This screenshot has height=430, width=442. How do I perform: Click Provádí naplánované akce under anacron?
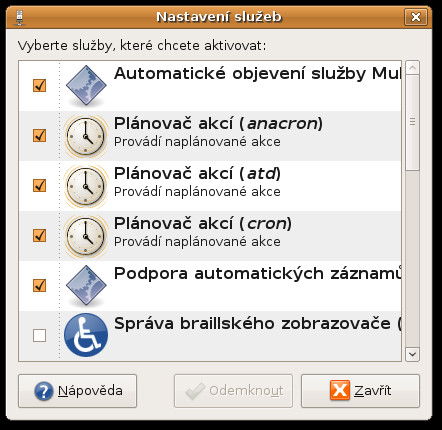coord(197,142)
